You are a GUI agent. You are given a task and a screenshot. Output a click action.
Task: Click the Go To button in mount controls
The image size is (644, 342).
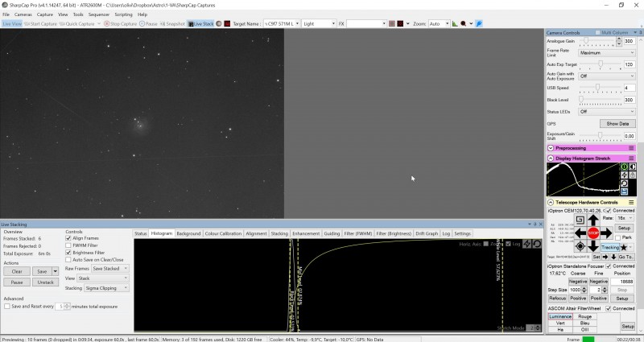point(625,257)
